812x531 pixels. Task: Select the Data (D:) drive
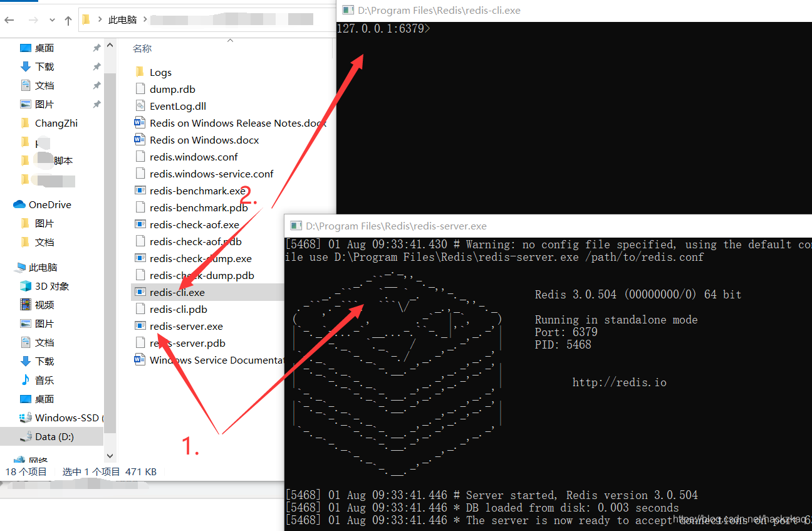(x=55, y=436)
